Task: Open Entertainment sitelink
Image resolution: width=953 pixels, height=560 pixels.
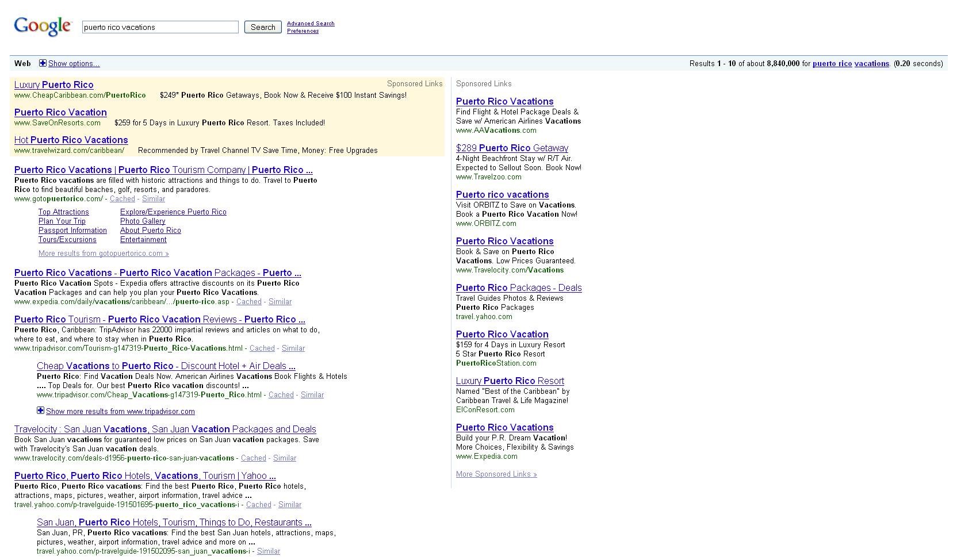Action: tap(143, 240)
